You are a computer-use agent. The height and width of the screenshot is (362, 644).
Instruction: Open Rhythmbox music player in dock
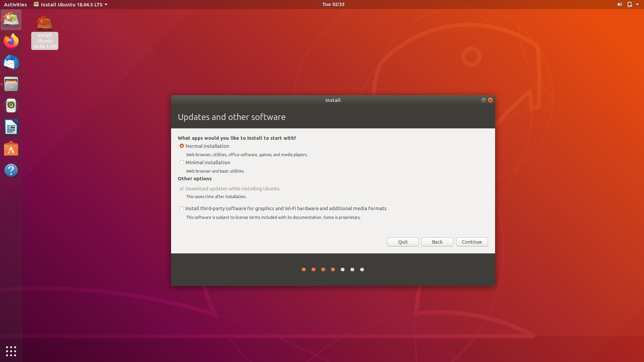[11, 106]
